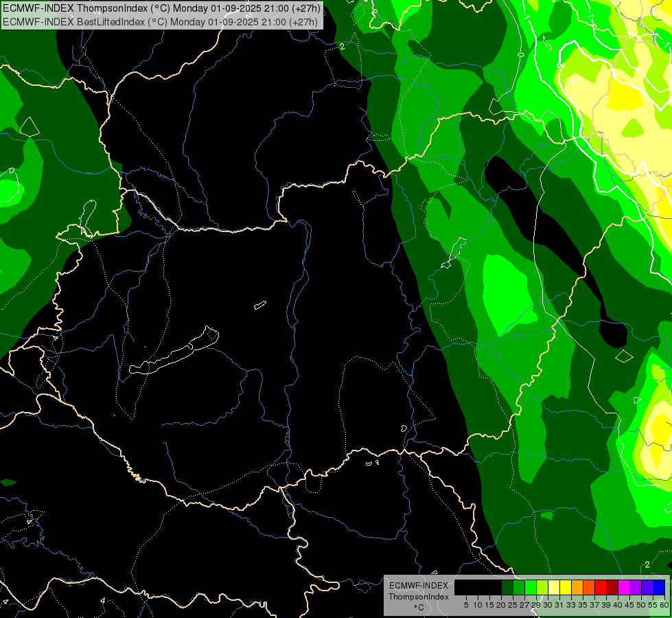Select the blue 55–60 legend swatch

[x=659, y=587]
